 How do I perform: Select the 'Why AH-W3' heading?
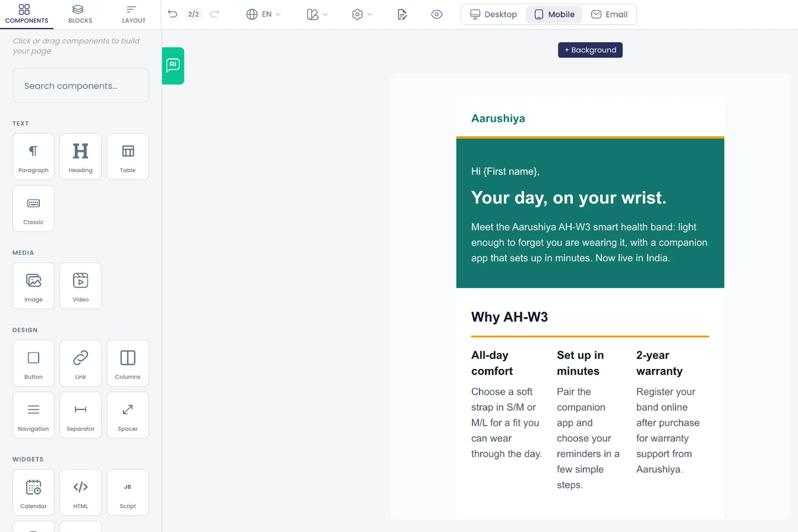pos(509,317)
